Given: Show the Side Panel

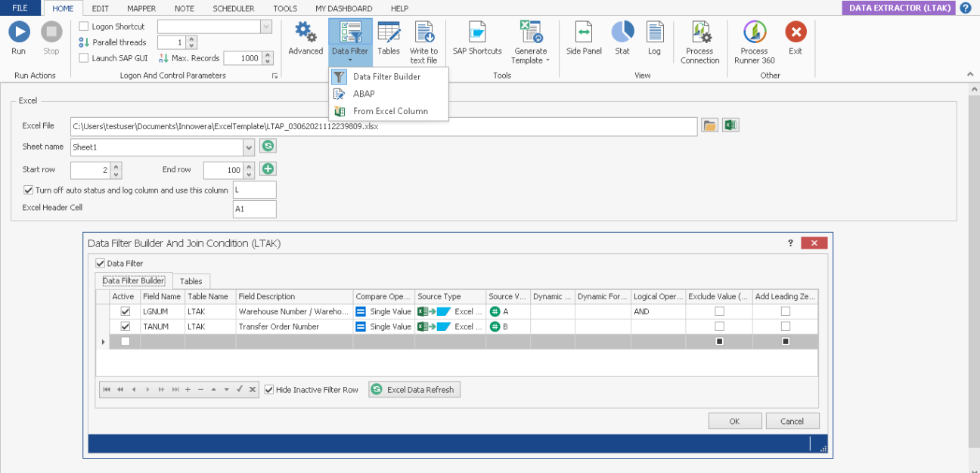Looking at the screenshot, I should [x=584, y=32].
